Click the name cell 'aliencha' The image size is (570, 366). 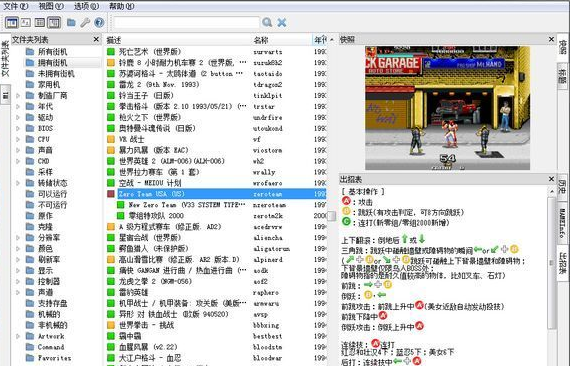tap(268, 238)
